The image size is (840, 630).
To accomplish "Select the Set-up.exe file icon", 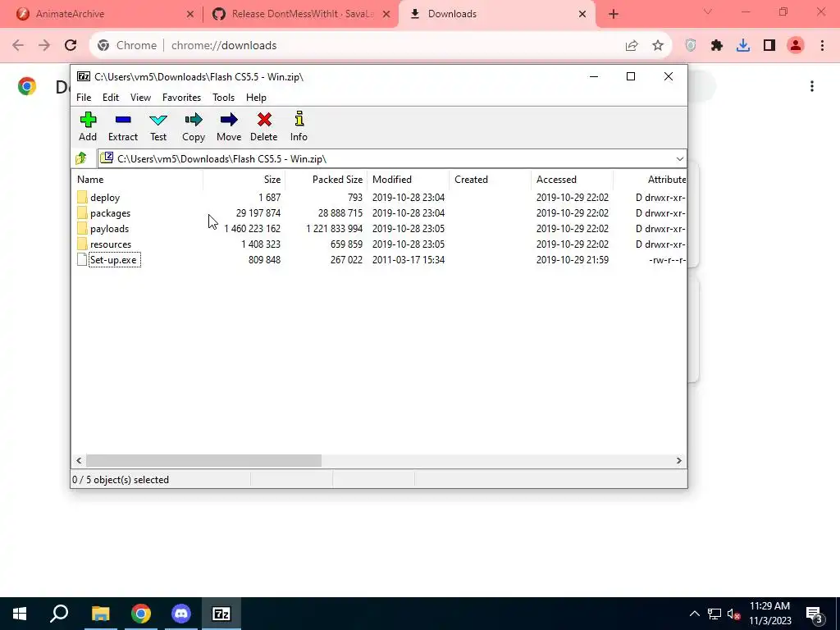I will 82,259.
